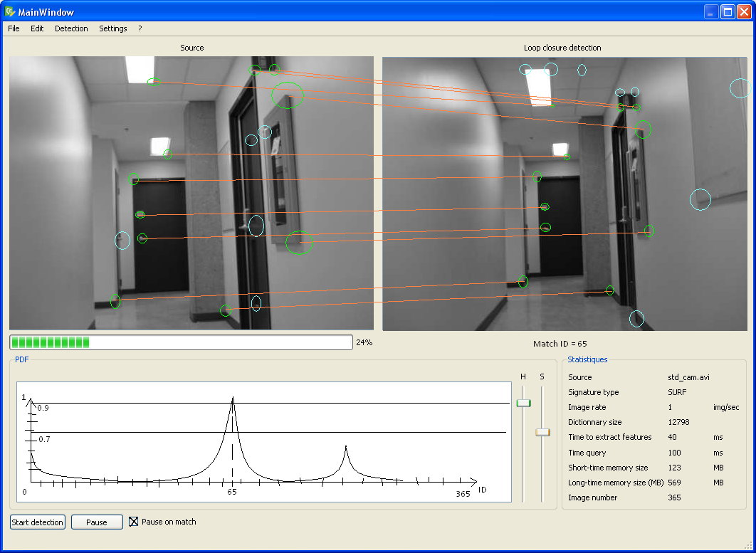The height and width of the screenshot is (553, 756).
Task: Open the File menu
Action: click(14, 28)
